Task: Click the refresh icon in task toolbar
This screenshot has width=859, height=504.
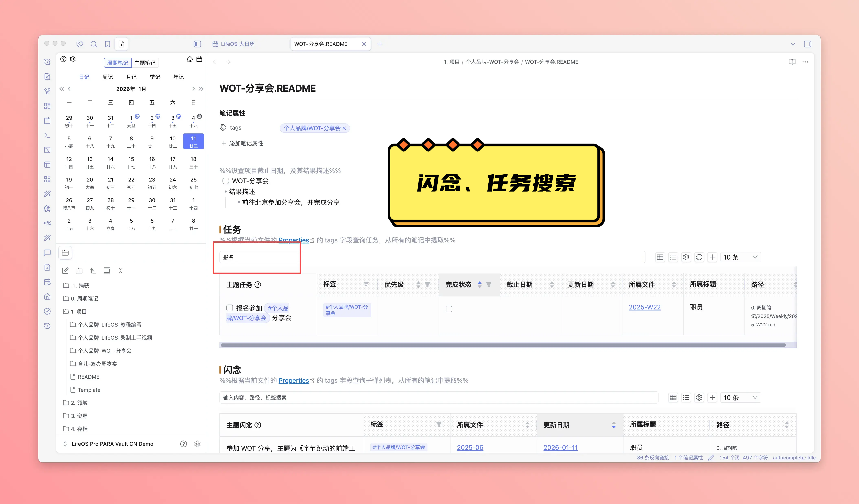Action: pyautogui.click(x=699, y=257)
